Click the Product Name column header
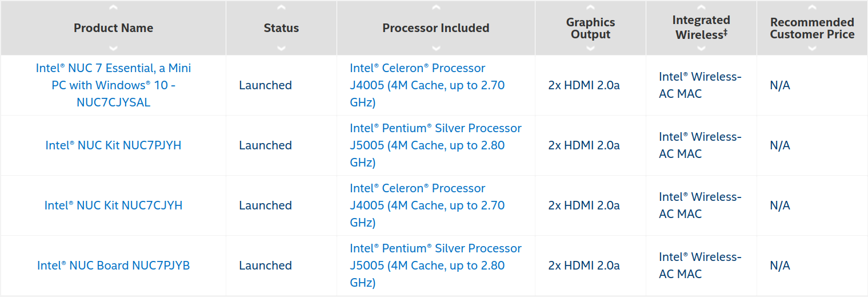This screenshot has width=868, height=297. point(113,28)
